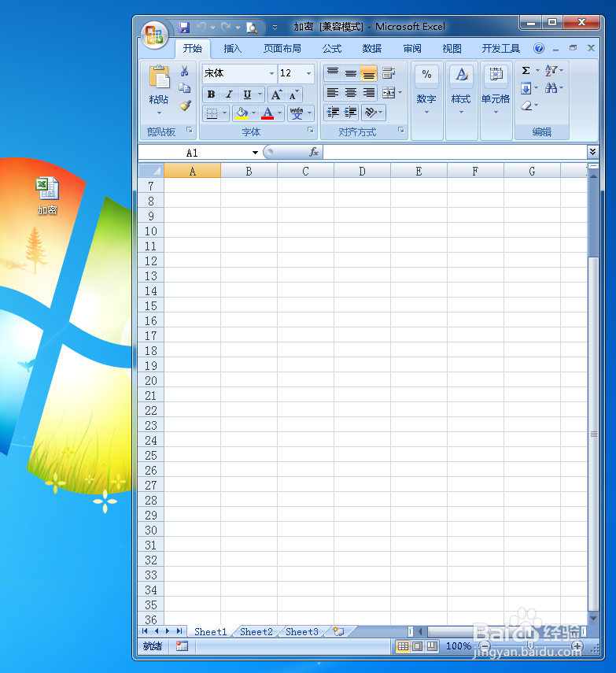Click the Insert Worksheet tab icon
Image resolution: width=616 pixels, height=673 pixels.
pos(338,631)
